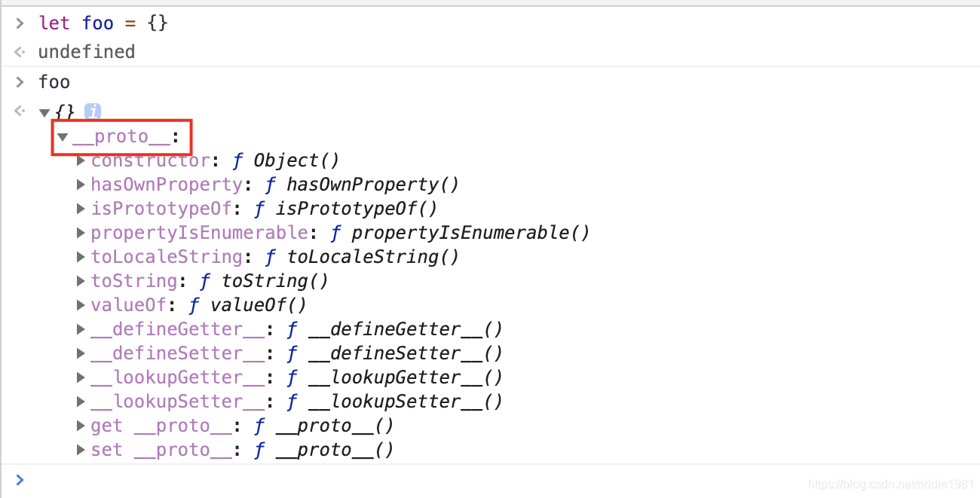The image size is (980, 498).
Task: Click the 'f hasOwnProperty()' function value
Action: [362, 185]
